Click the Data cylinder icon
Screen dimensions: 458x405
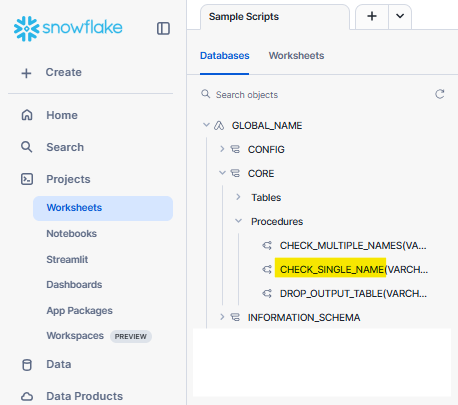point(27,365)
